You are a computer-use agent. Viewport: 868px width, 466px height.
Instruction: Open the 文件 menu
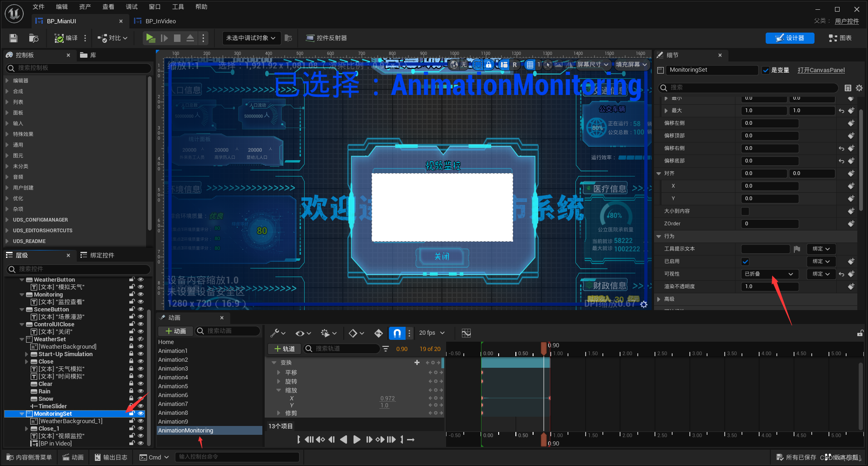(39, 7)
